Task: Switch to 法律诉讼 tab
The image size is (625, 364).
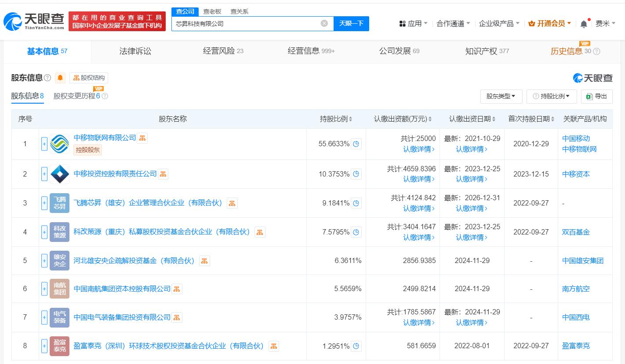Action: coord(135,51)
